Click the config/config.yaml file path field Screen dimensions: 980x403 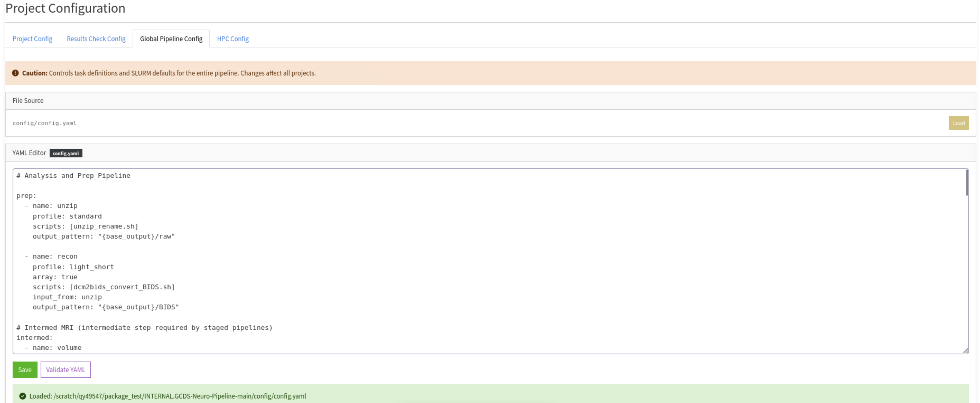[x=45, y=123]
